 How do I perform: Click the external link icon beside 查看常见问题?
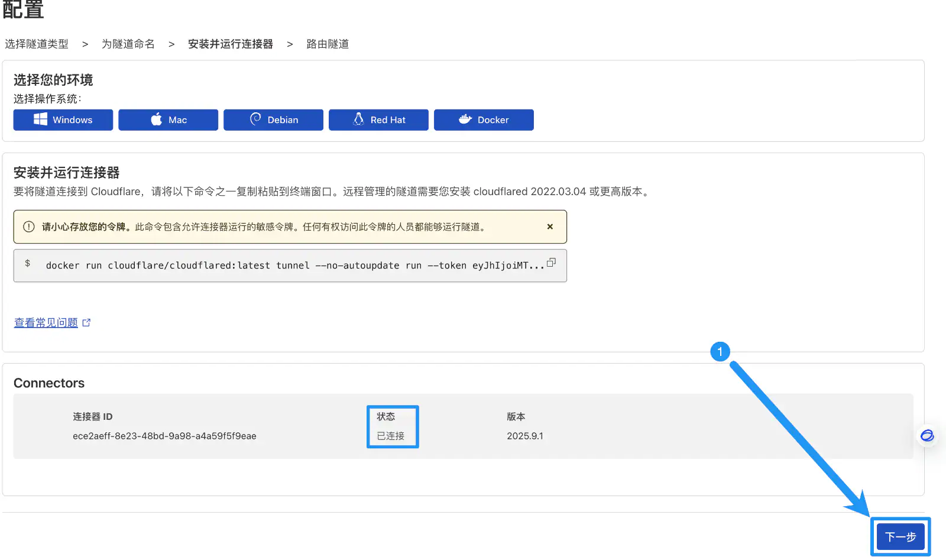point(86,322)
